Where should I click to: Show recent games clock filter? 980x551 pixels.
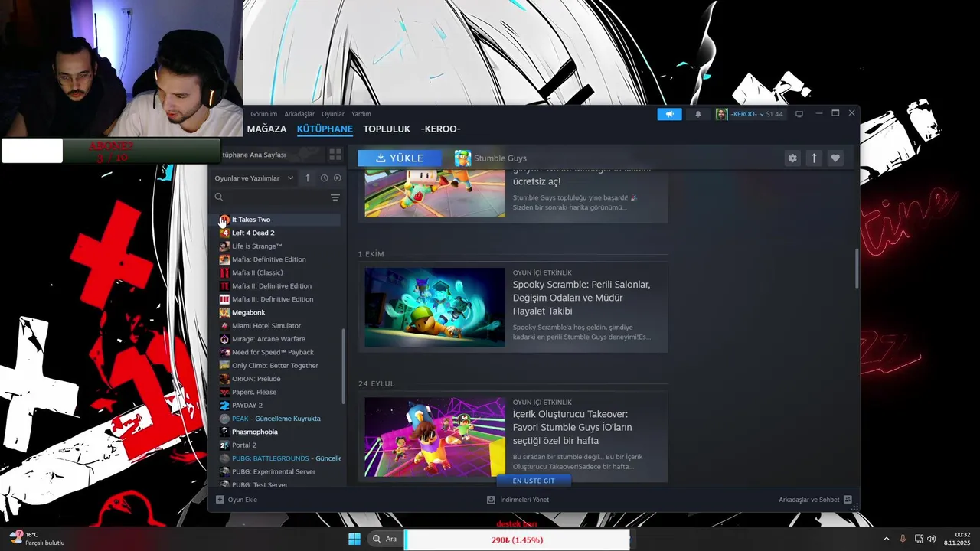click(x=324, y=178)
